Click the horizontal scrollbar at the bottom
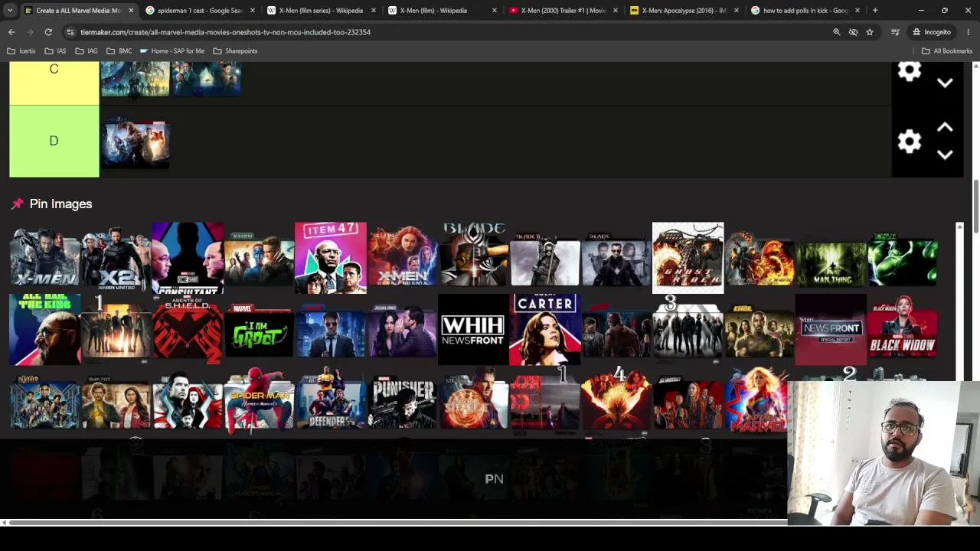The width and height of the screenshot is (980, 551). (398, 523)
